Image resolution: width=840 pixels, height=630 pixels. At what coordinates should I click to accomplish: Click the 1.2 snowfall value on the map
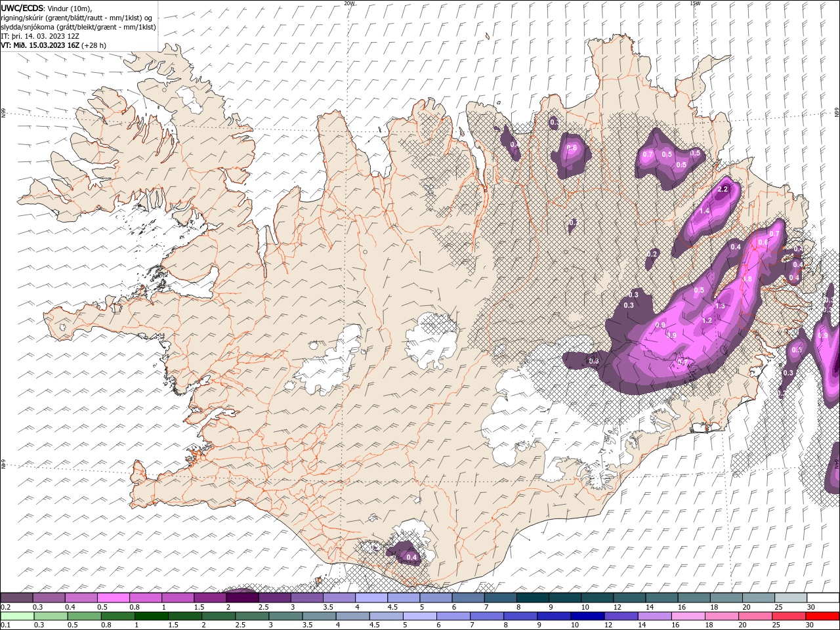(707, 321)
